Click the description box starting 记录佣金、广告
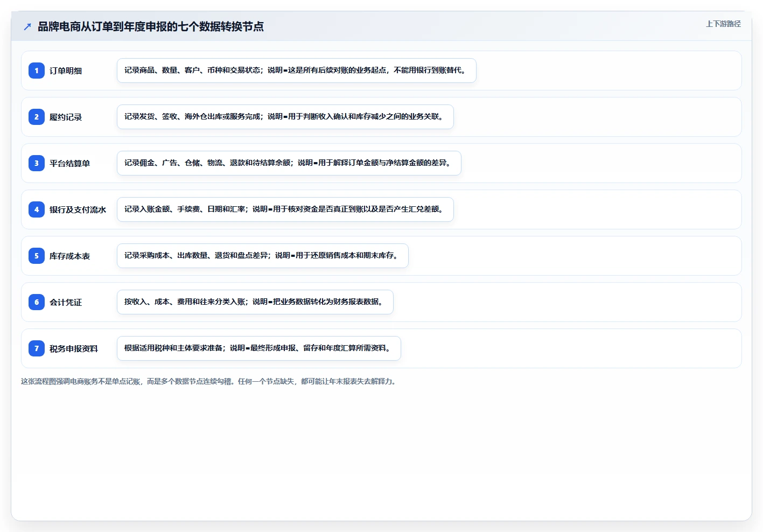 point(289,163)
